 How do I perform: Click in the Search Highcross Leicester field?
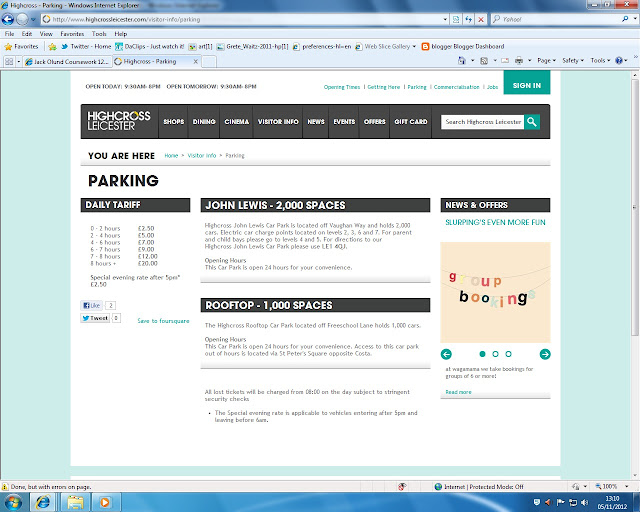point(482,122)
